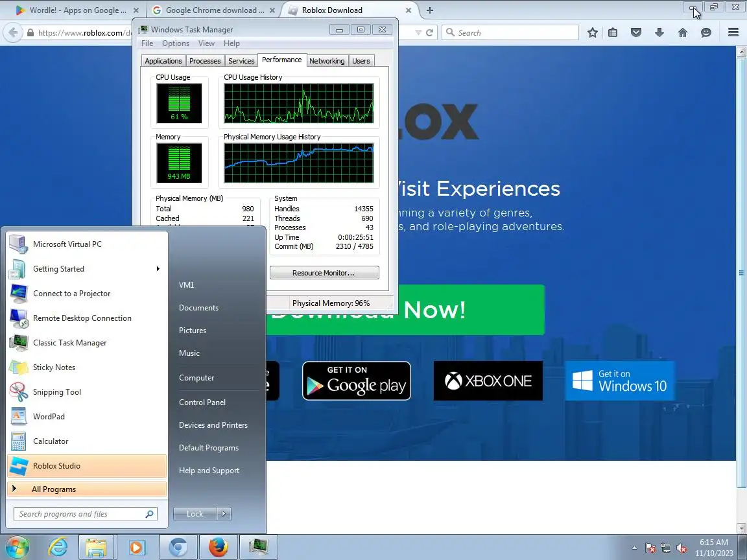
Task: Show bookmarks list icon in Firefox
Action: coord(613,32)
